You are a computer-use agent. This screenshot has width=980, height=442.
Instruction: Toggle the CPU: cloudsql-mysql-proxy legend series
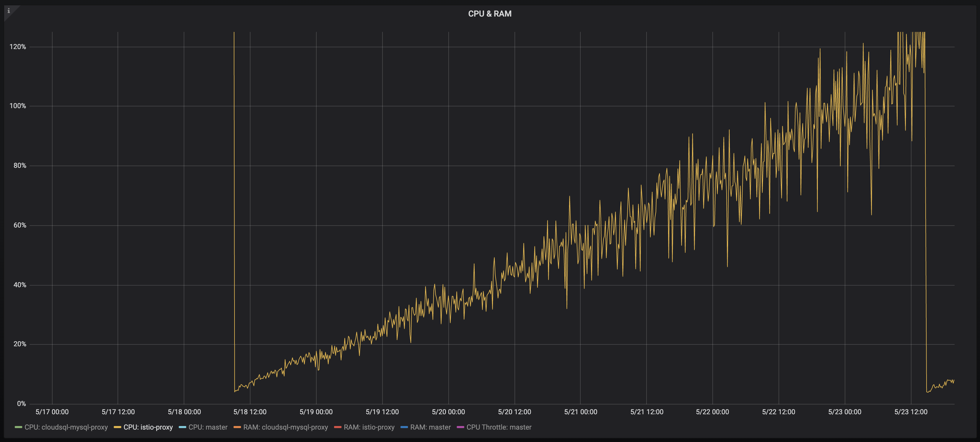point(66,427)
